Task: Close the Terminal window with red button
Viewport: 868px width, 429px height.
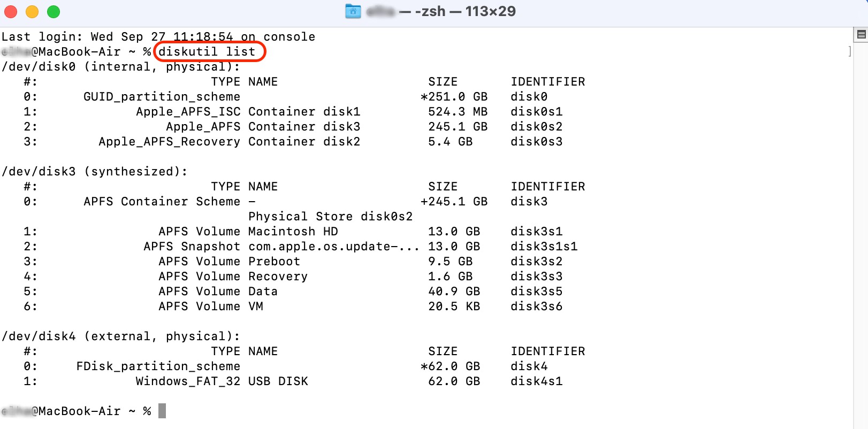Action: coord(11,11)
